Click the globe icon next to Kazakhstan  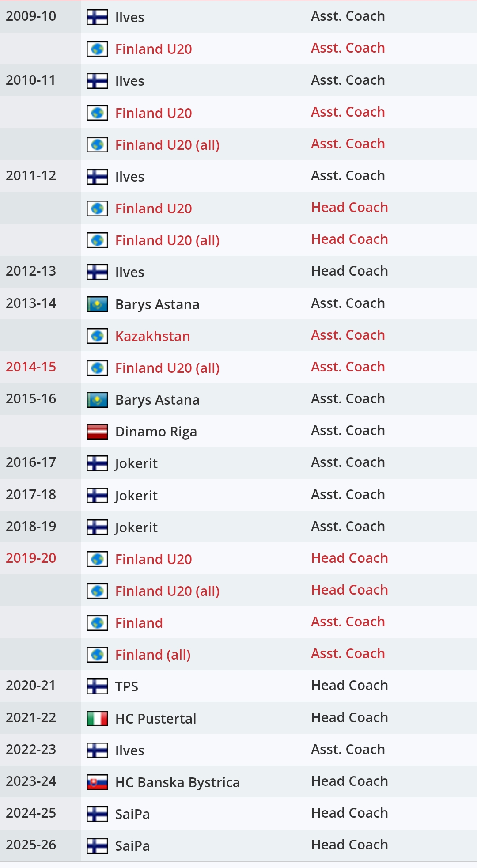click(x=97, y=336)
